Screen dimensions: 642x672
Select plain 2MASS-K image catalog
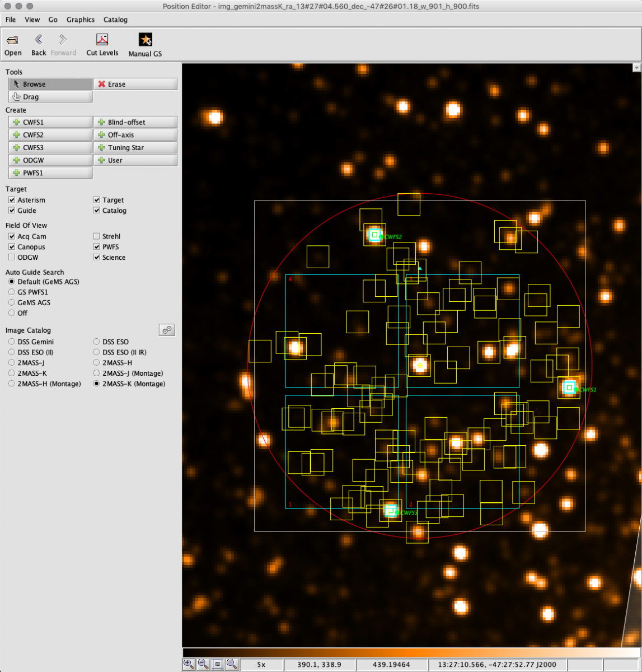(x=12, y=374)
